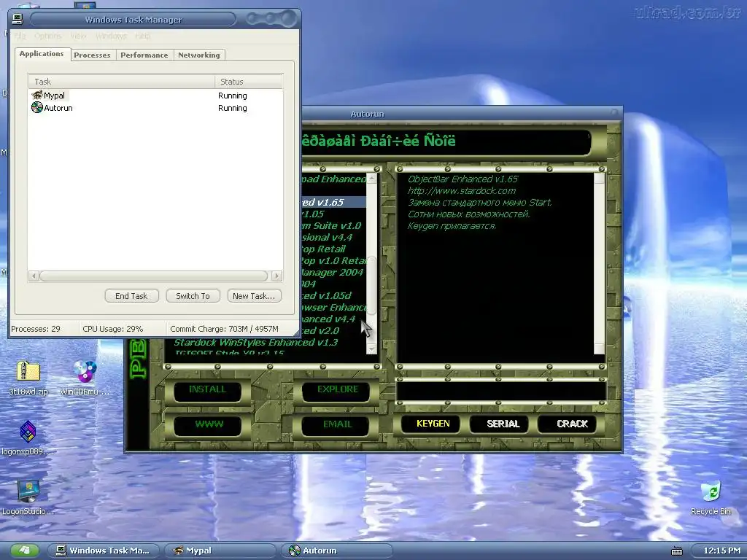Viewport: 747px width, 560px height.
Task: Click the Mypal icon in task list
Action: pyautogui.click(x=37, y=96)
